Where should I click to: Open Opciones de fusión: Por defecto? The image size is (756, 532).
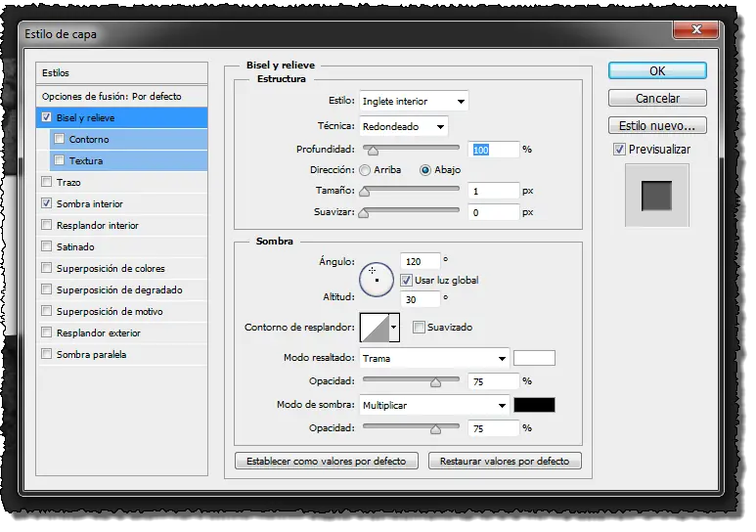pos(122,96)
